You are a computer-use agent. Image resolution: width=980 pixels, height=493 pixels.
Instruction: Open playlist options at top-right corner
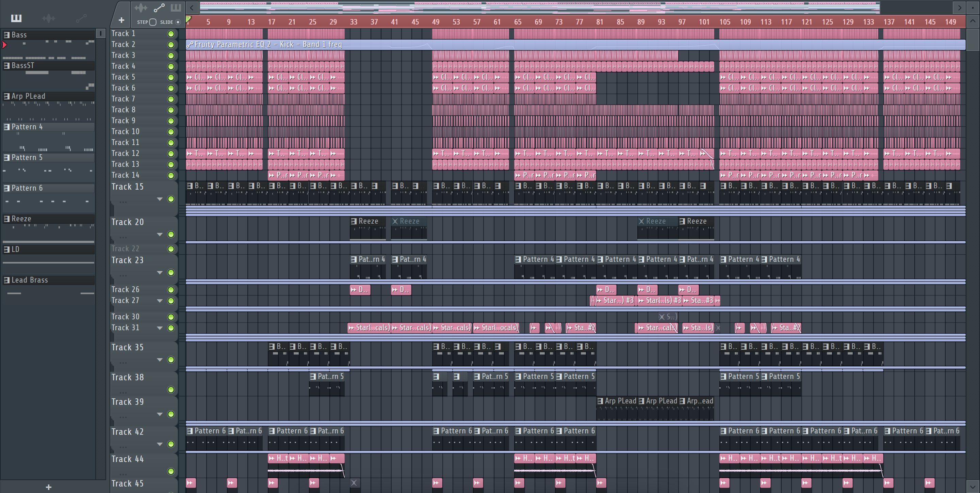(973, 7)
